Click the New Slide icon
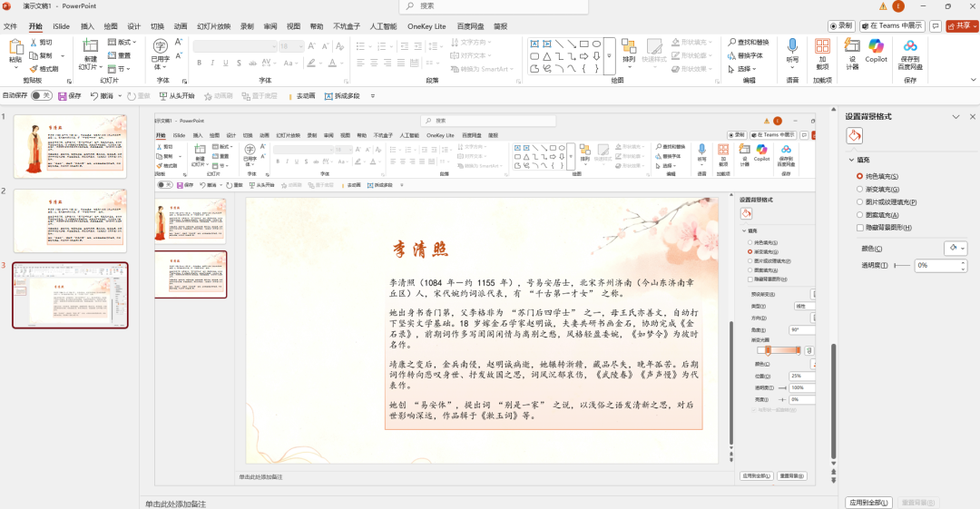This screenshot has width=980, height=509. click(91, 45)
